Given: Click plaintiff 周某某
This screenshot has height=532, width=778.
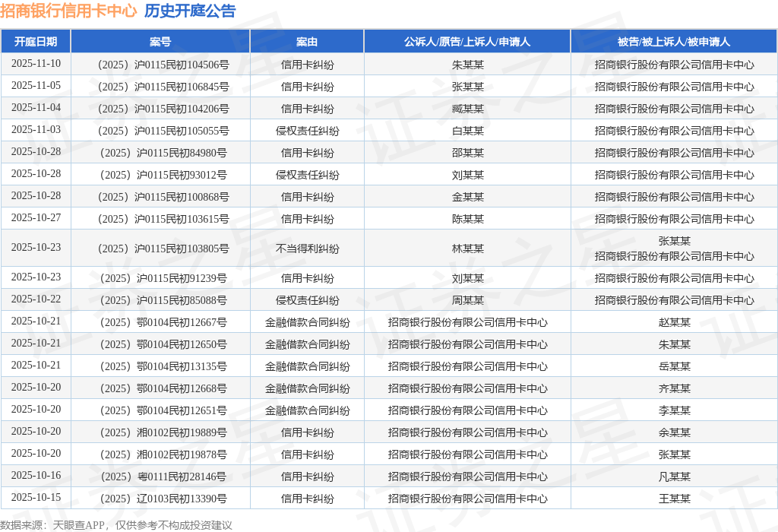Looking at the screenshot, I should tap(467, 300).
